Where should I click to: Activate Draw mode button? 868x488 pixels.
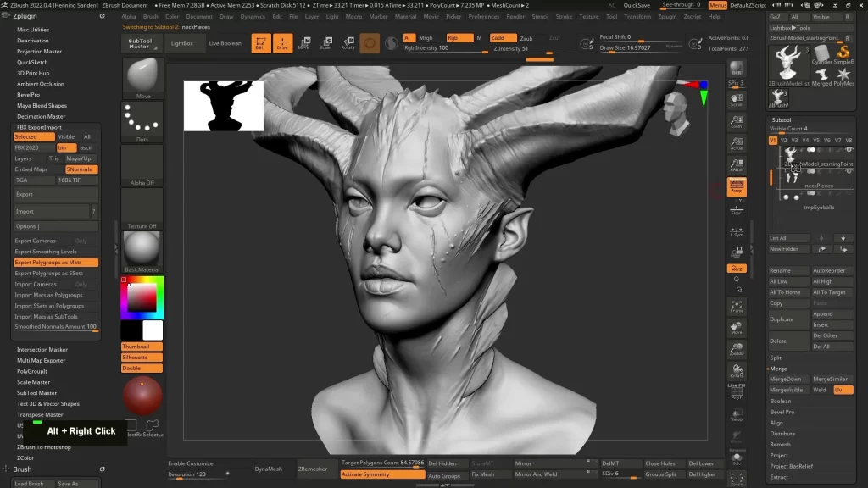pyautogui.click(x=282, y=43)
